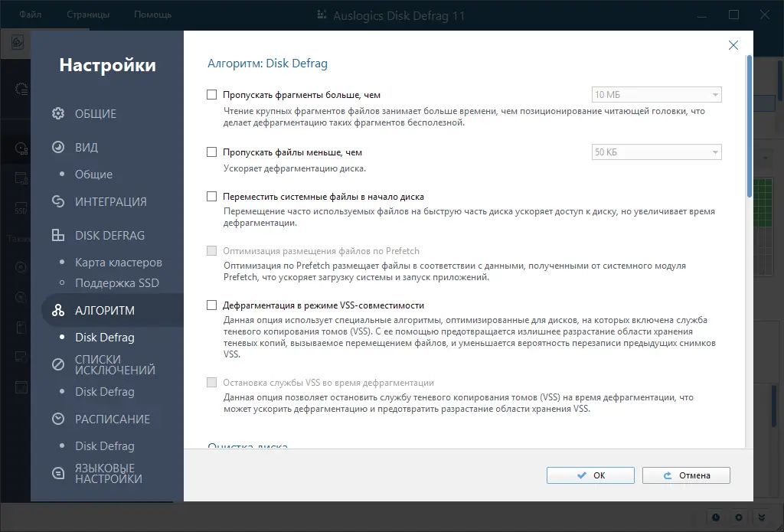
Task: Open the ИНТЕГРАЦИЯ section icon
Action: 58,201
